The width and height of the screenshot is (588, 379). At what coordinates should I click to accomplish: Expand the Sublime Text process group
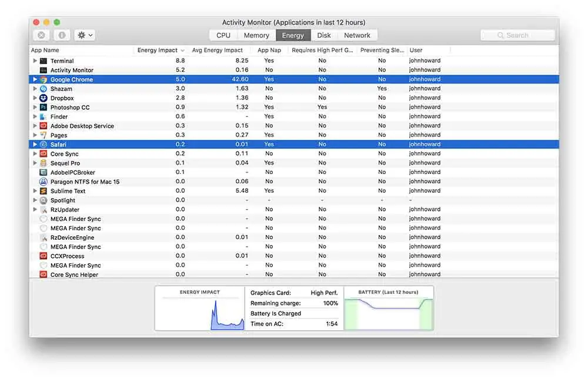[35, 191]
